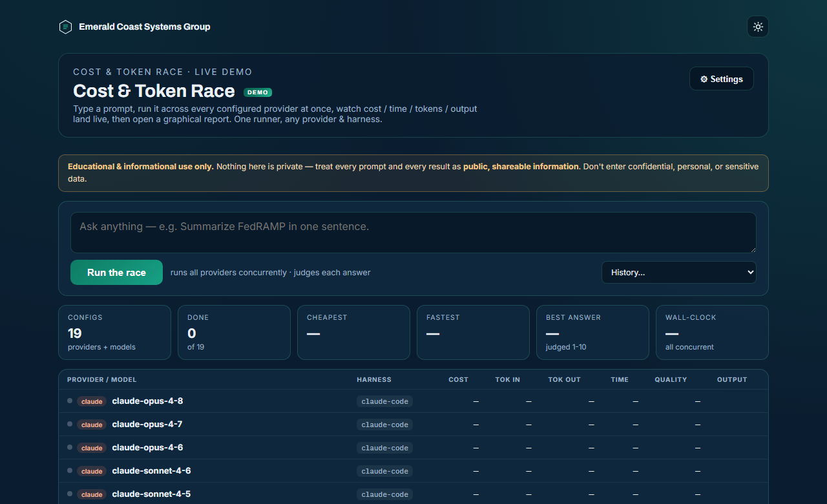Viewport: 827px width, 504px height.
Task: Click the HARNESS column header
Action: [374, 380]
